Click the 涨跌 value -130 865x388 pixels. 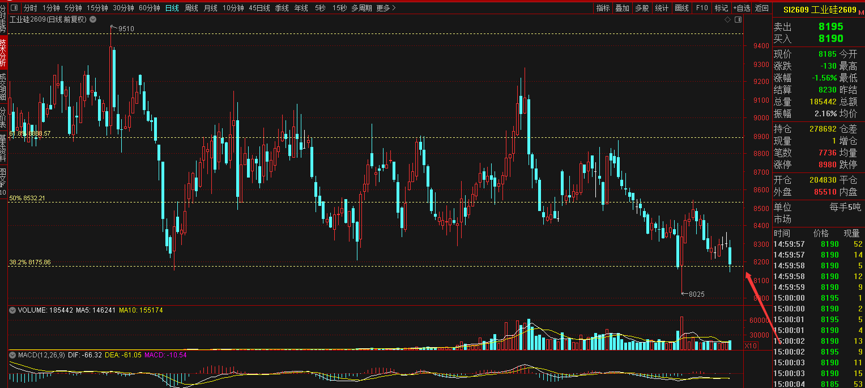click(829, 66)
